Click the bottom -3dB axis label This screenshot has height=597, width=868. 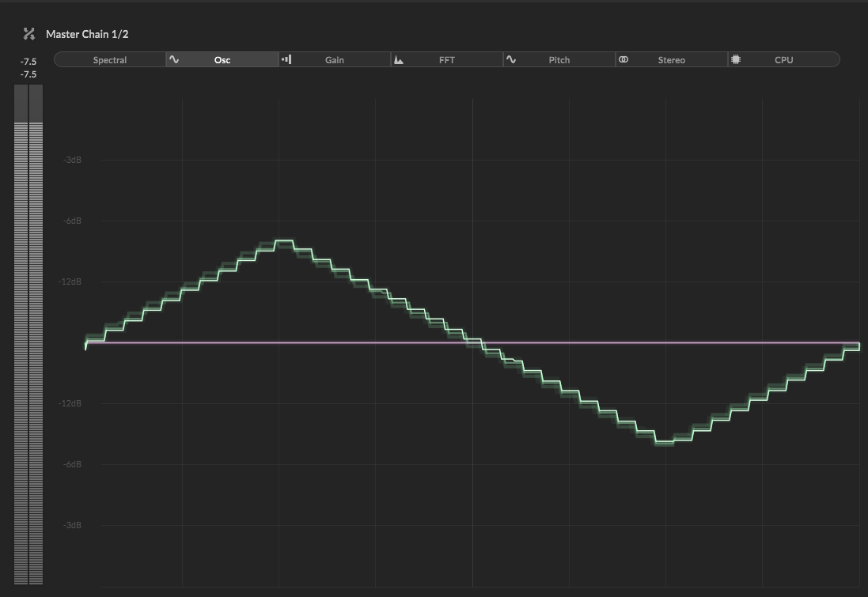72,526
